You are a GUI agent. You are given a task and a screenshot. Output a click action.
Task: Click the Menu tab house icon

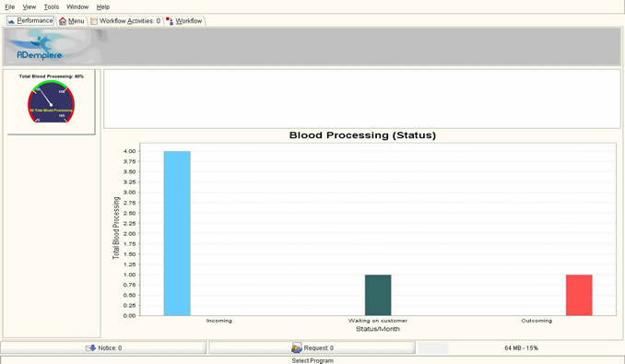click(x=63, y=21)
